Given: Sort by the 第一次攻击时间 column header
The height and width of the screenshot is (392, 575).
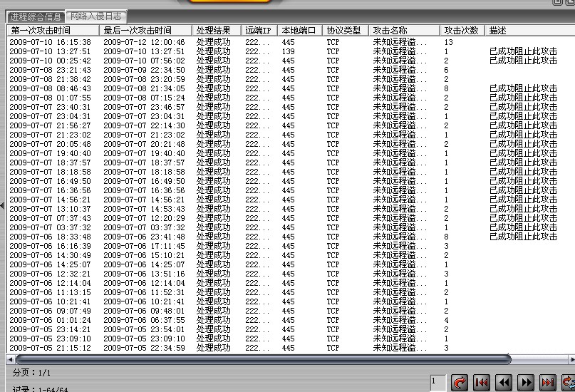Looking at the screenshot, I should [53, 30].
